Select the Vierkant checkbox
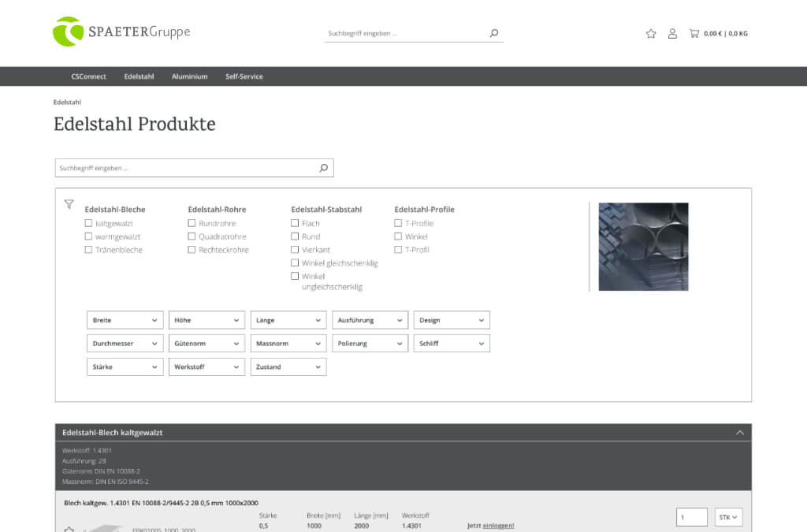The height and width of the screenshot is (532, 807). coord(295,250)
